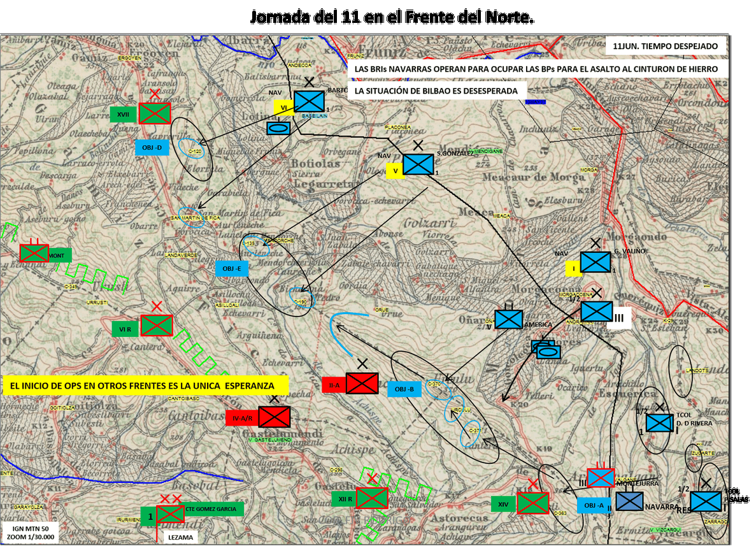The height and width of the screenshot is (546, 756).
Task: Select the green MONT unit symbol
Action: [x=34, y=253]
